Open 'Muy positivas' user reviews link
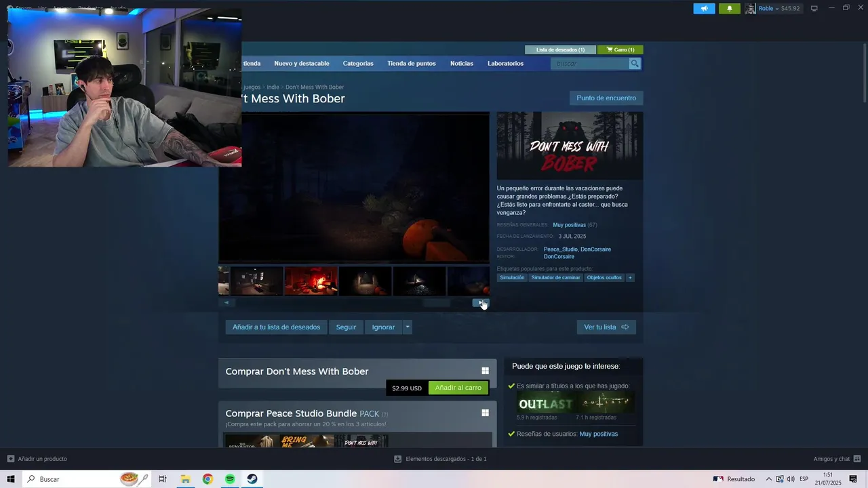The width and height of the screenshot is (868, 488). click(599, 434)
